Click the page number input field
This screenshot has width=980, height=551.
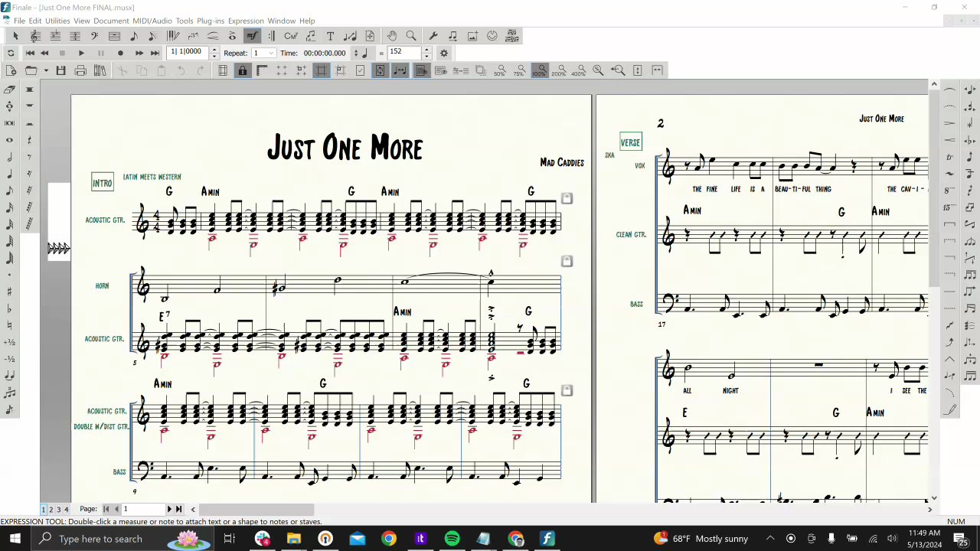[x=144, y=509]
